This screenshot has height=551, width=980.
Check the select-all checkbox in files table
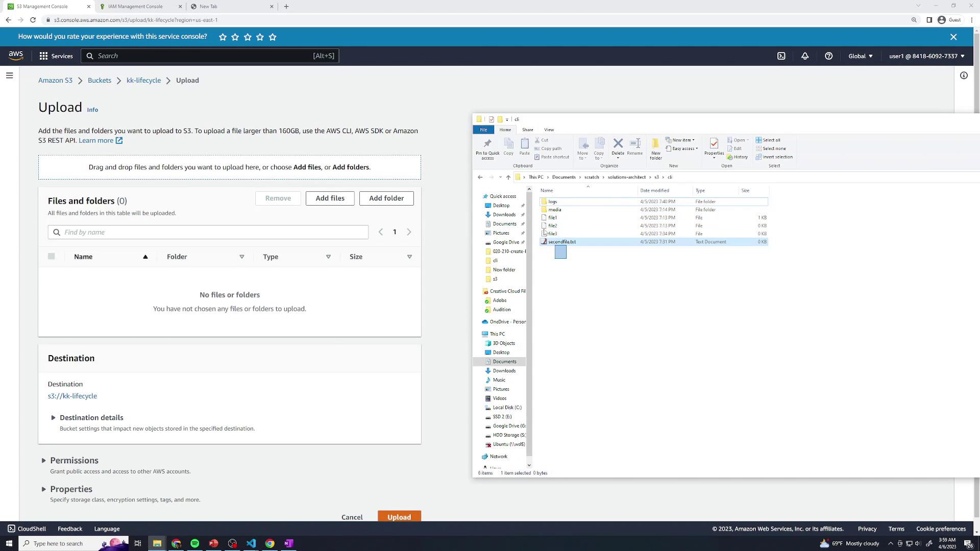tap(51, 257)
